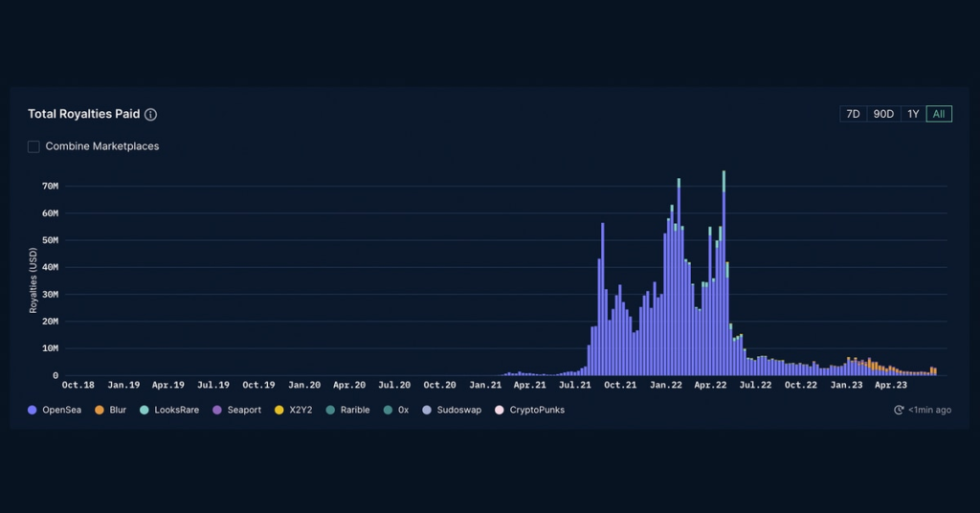The height and width of the screenshot is (513, 980).
Task: Enable the Combine Marketplaces checkbox
Action: [33, 146]
